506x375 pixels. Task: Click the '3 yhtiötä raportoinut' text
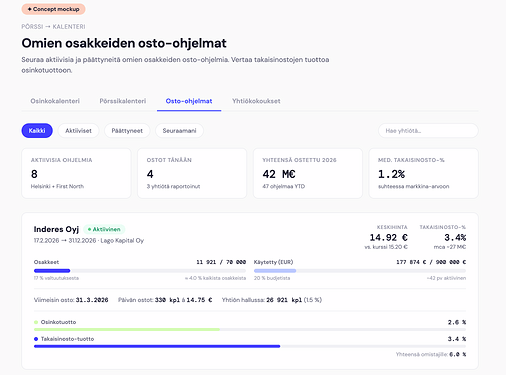point(173,186)
